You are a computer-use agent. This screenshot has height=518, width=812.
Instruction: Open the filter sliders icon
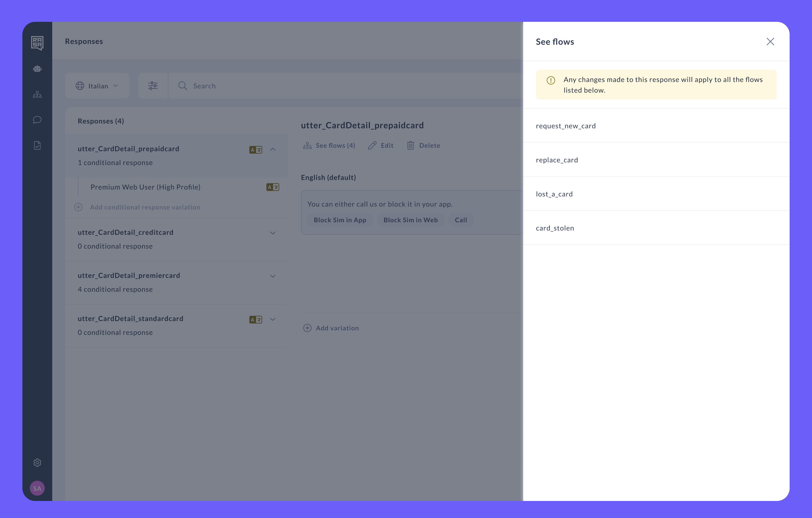pos(153,86)
